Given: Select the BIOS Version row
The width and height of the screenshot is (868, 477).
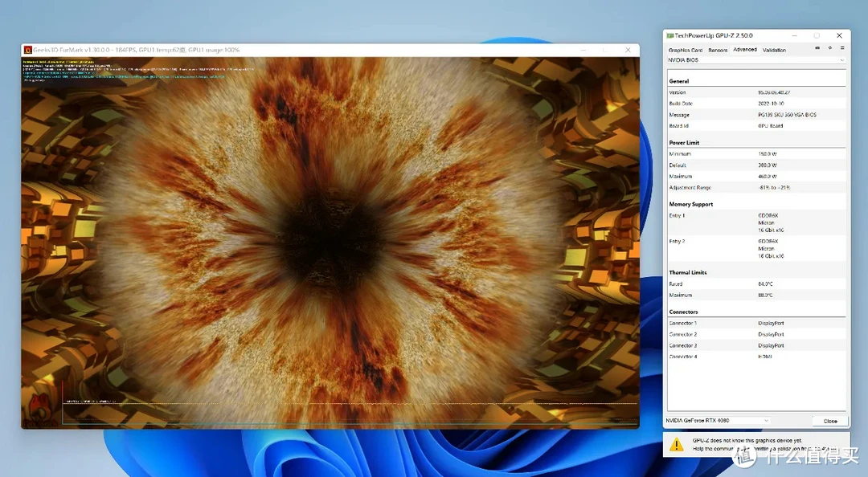Looking at the screenshot, I should (755, 92).
